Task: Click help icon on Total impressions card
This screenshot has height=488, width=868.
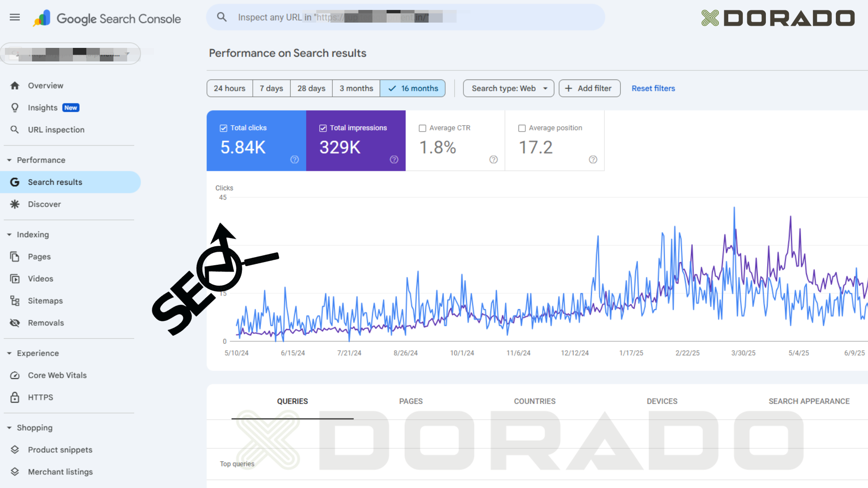Action: pyautogui.click(x=394, y=160)
